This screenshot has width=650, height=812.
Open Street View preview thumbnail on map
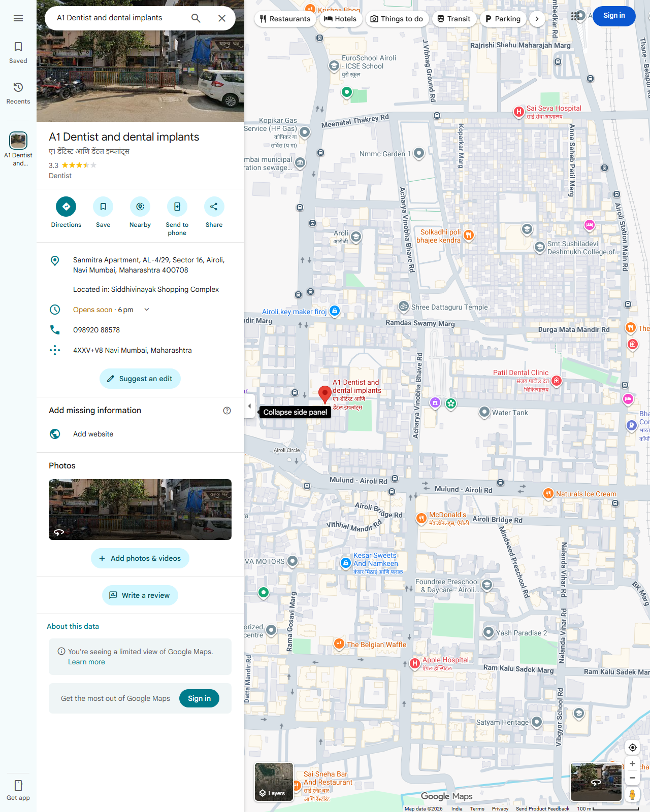(596, 782)
